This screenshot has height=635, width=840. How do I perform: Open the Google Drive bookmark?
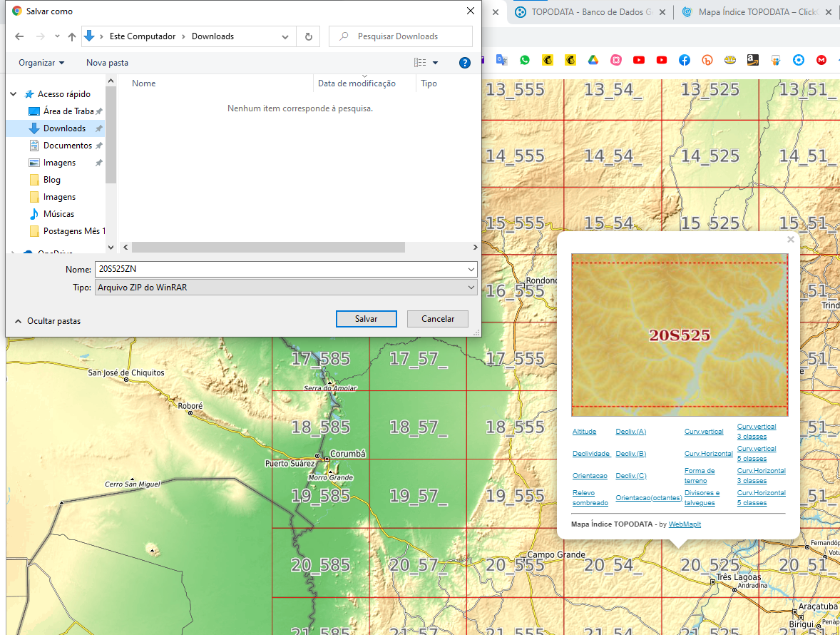click(x=593, y=60)
